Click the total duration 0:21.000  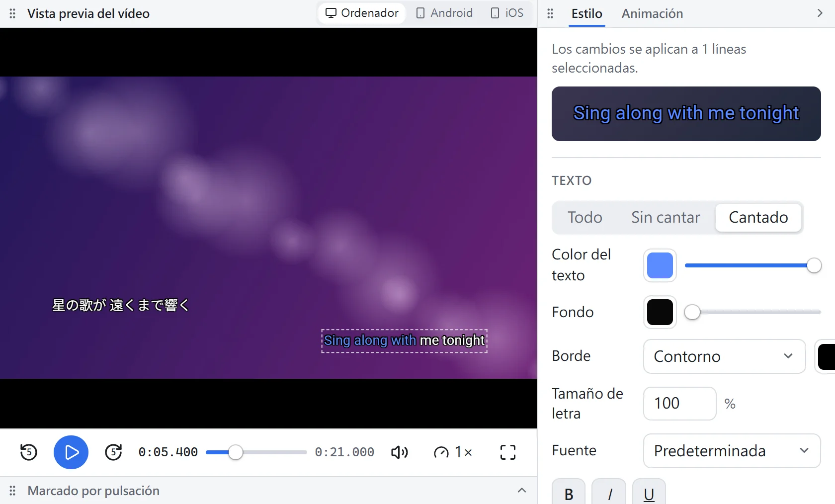point(344,452)
